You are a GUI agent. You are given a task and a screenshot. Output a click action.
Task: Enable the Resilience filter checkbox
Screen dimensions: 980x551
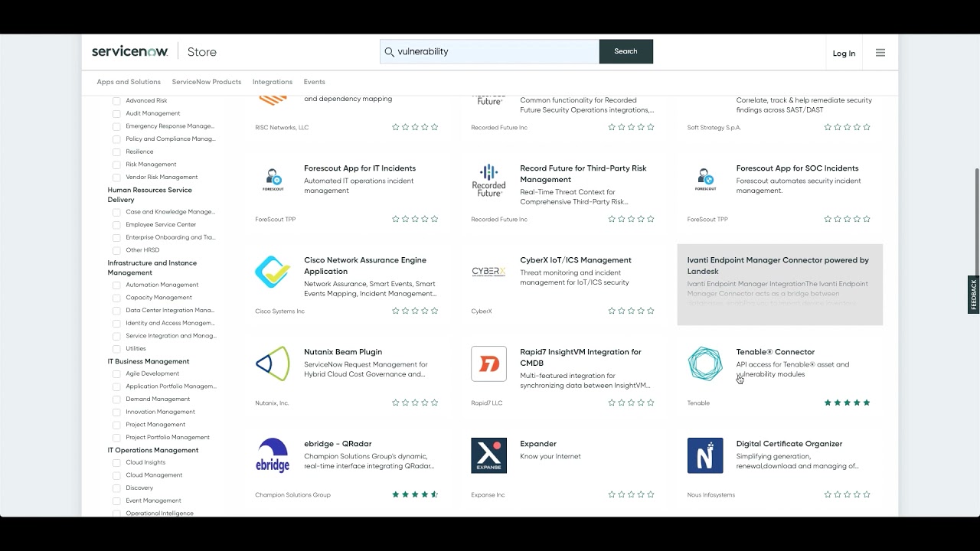(x=116, y=152)
